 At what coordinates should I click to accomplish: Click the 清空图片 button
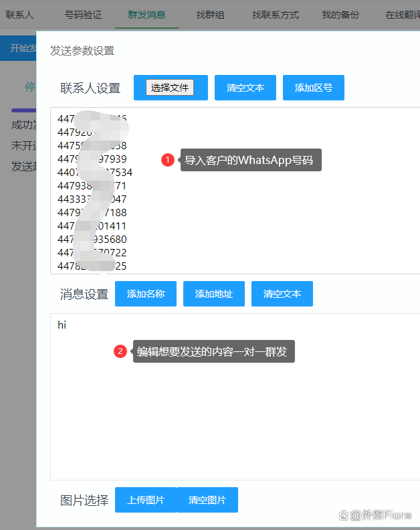(207, 500)
